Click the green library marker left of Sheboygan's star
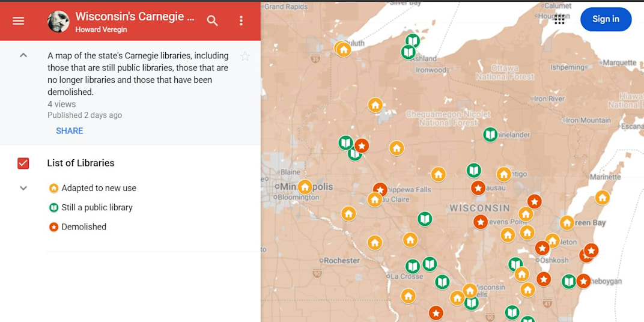This screenshot has height=322, width=644. point(569,281)
